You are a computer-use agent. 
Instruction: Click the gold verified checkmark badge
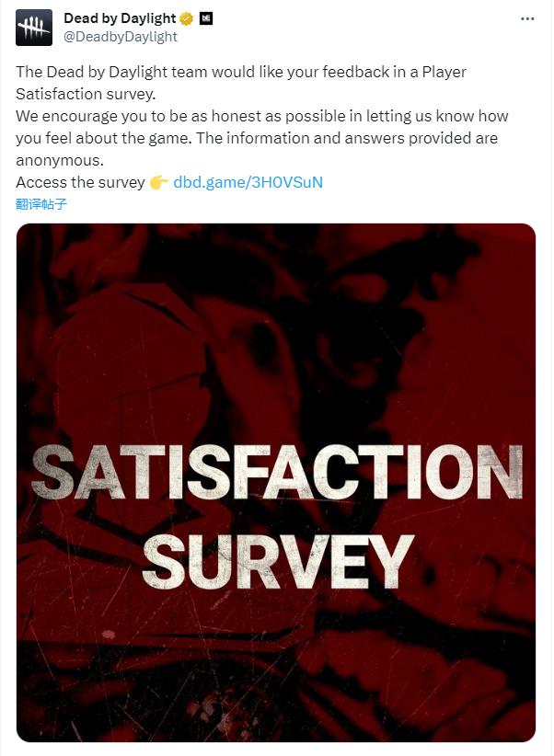click(x=187, y=19)
